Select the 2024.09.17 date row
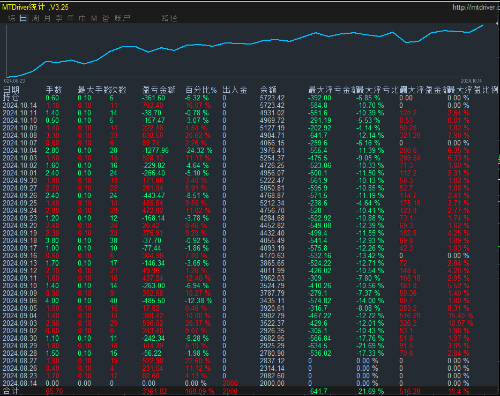The image size is (500, 396). 20,248
